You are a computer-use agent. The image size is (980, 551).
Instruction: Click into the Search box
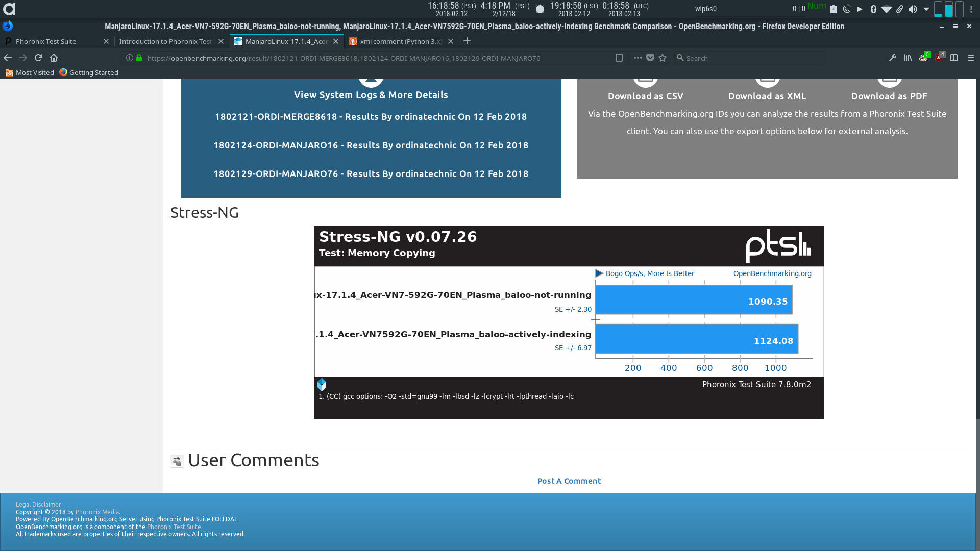[x=750, y=58]
